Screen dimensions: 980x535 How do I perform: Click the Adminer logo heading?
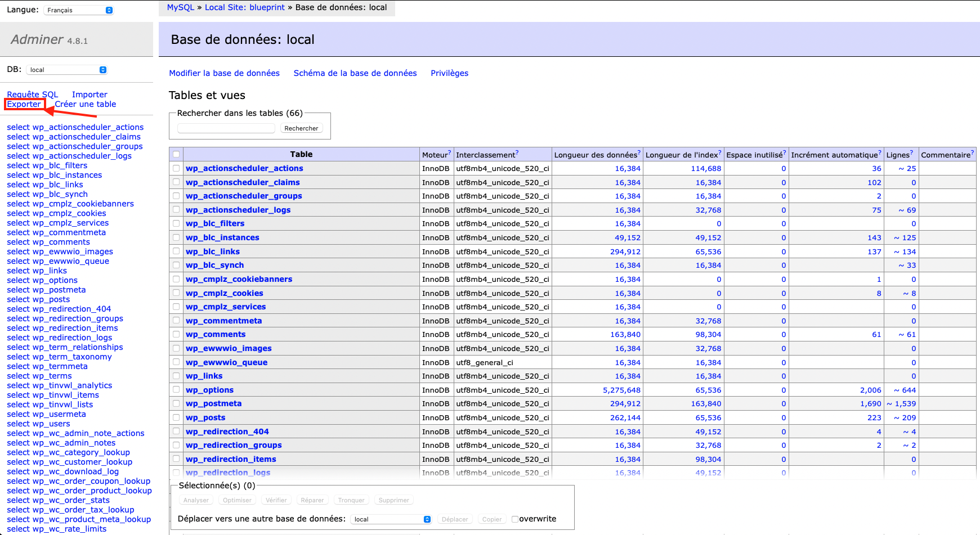[x=37, y=39]
